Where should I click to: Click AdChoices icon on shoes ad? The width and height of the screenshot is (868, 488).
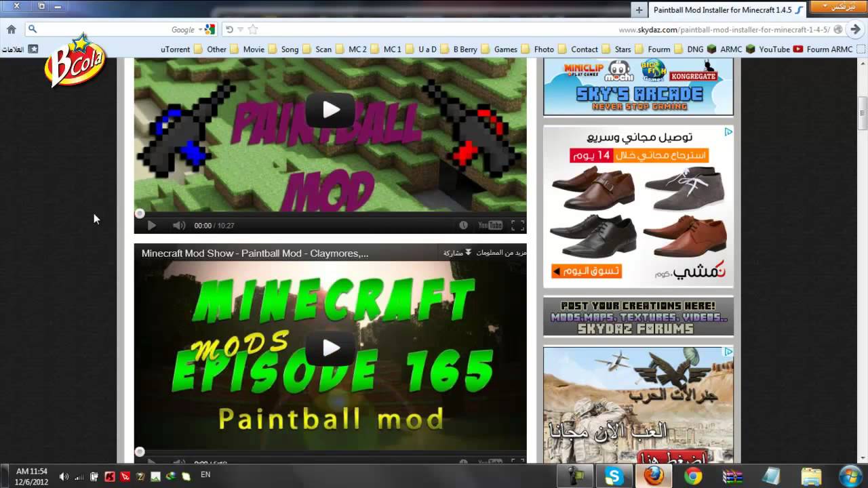pos(728,131)
